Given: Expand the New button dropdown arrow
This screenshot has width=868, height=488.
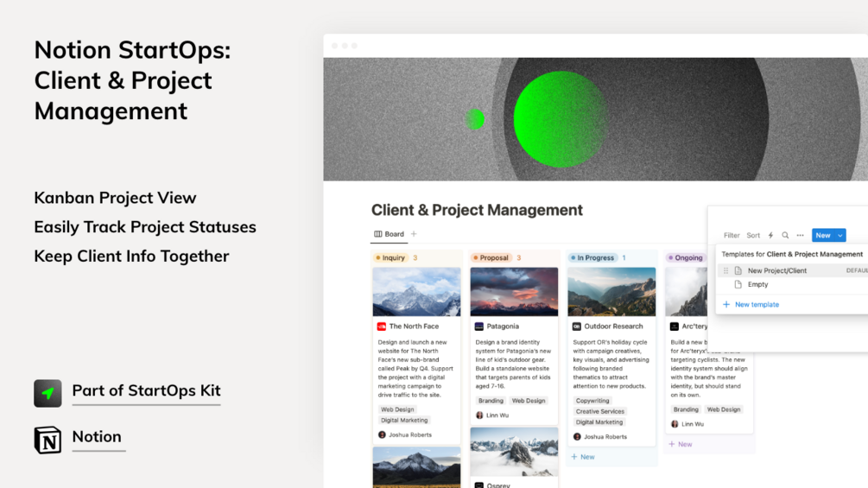Looking at the screenshot, I should (x=839, y=235).
